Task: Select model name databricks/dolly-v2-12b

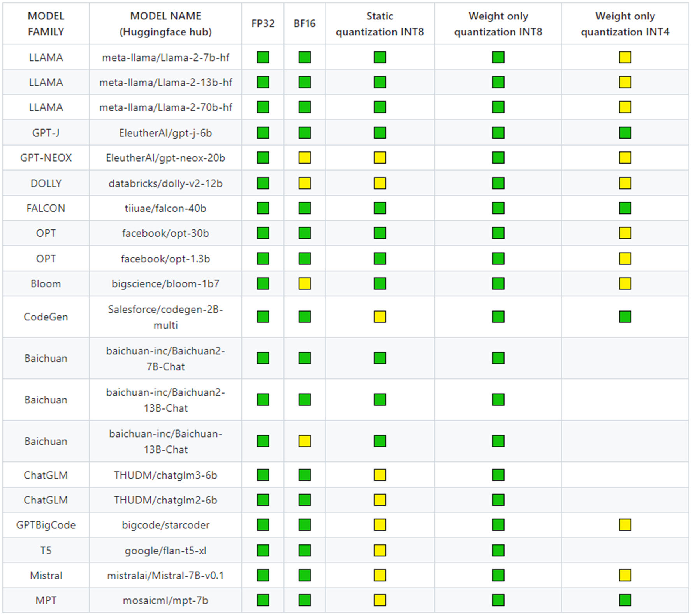Action: click(x=165, y=183)
